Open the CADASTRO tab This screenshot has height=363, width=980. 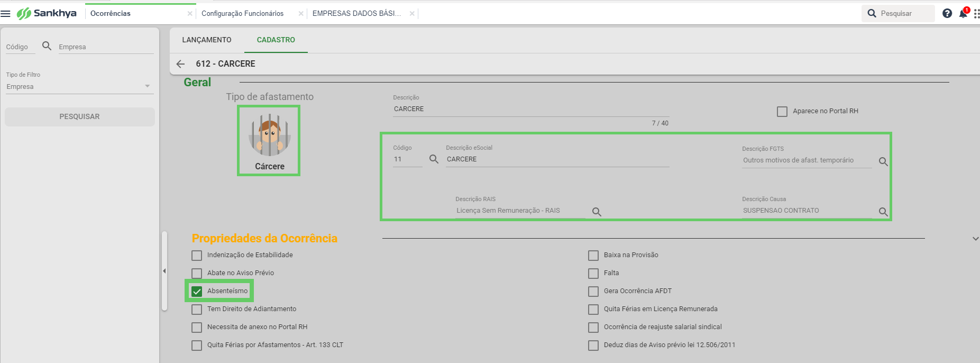click(x=276, y=40)
